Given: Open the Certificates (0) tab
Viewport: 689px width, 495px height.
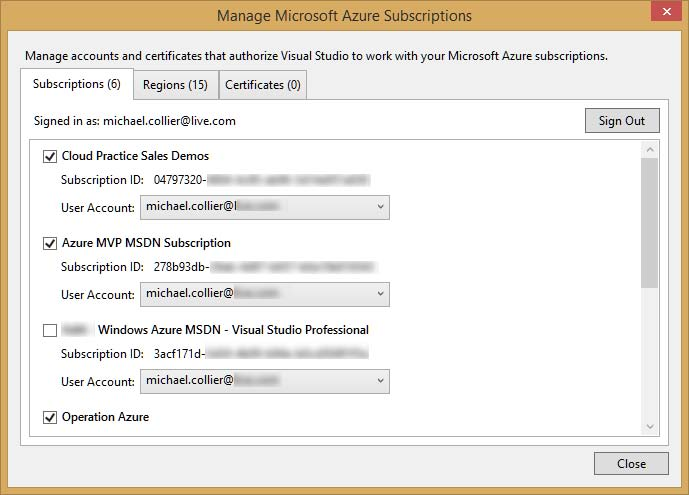Looking at the screenshot, I should pos(262,85).
